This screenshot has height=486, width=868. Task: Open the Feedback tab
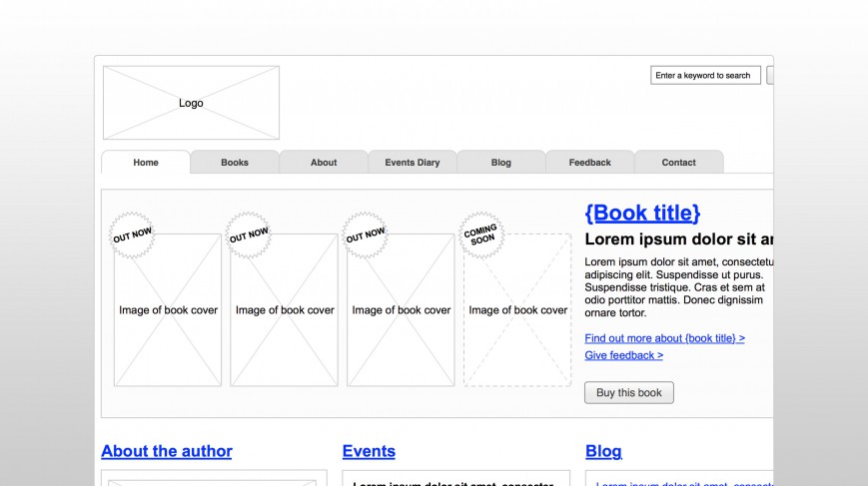coord(590,163)
